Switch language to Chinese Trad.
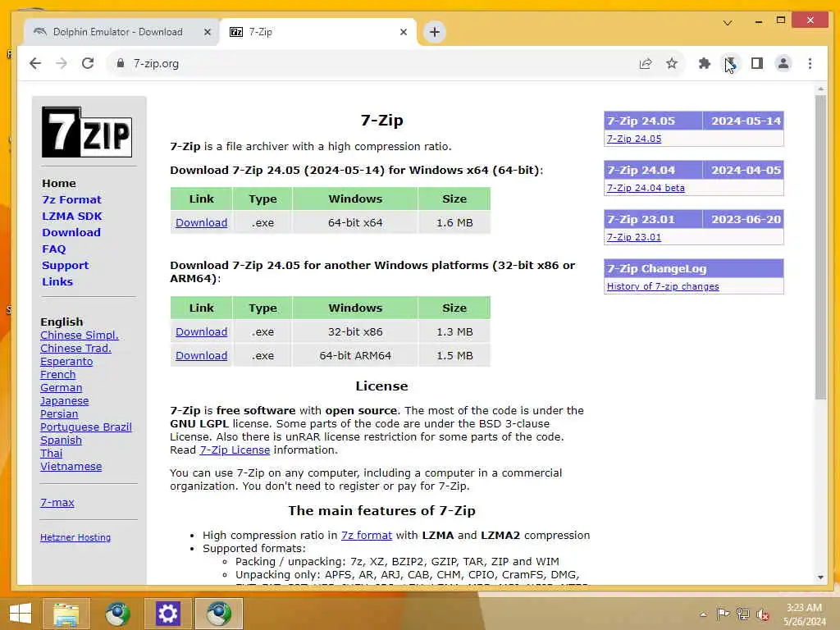The image size is (840, 630). 75,348
